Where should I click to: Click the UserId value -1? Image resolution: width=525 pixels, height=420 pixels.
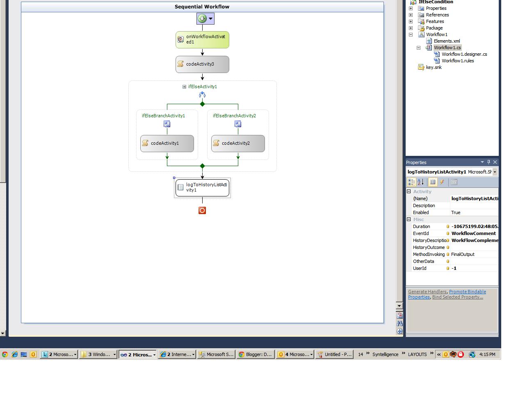(x=454, y=268)
